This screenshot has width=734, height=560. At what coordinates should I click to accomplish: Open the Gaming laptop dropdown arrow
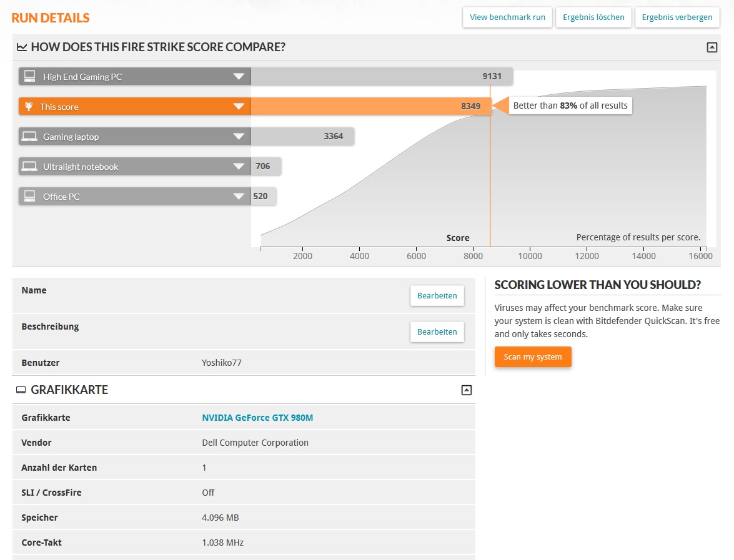239,137
